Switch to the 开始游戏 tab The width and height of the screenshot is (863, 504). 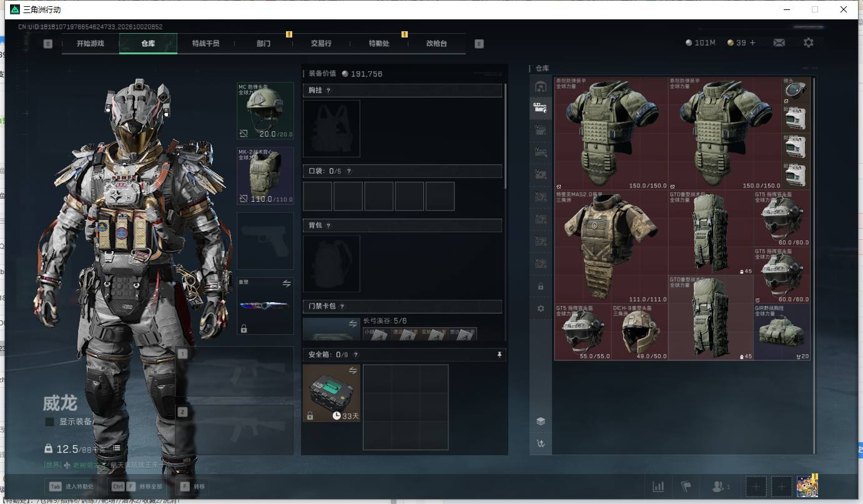(x=91, y=44)
